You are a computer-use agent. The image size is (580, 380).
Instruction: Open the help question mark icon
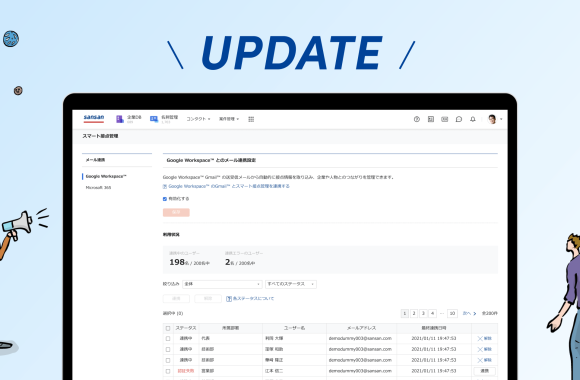417,119
